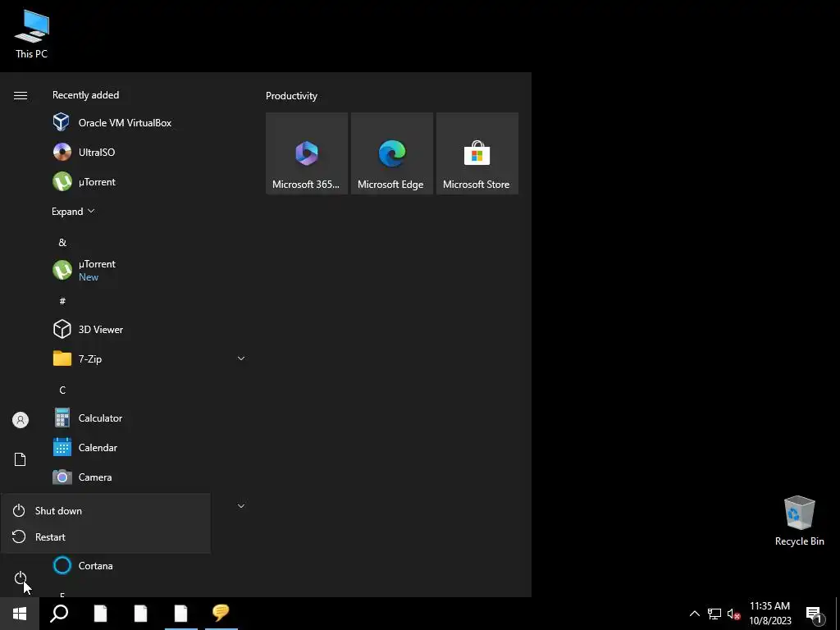Expand the 7-Zip folder chevron
840x630 pixels.
coord(241,358)
